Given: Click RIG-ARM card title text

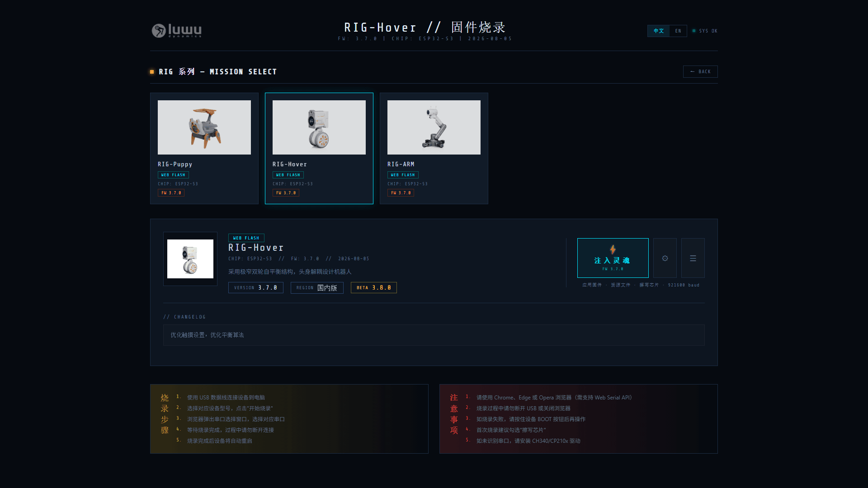Looking at the screenshot, I should click(401, 164).
